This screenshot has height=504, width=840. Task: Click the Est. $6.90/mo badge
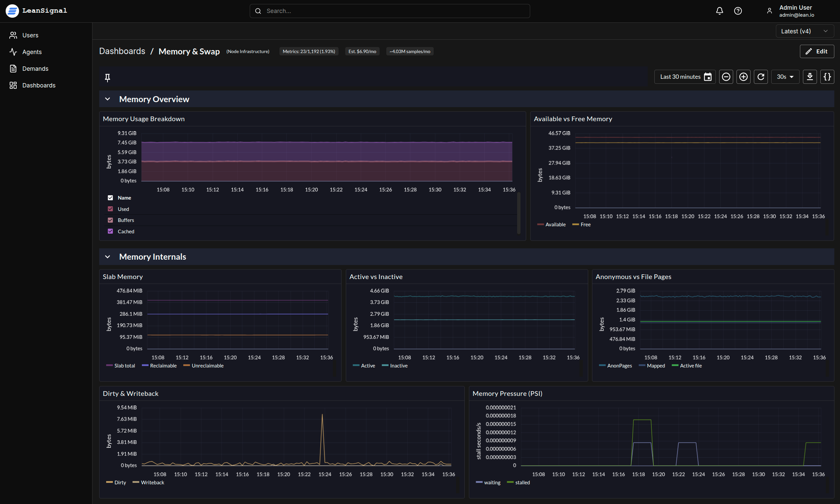coord(362,51)
